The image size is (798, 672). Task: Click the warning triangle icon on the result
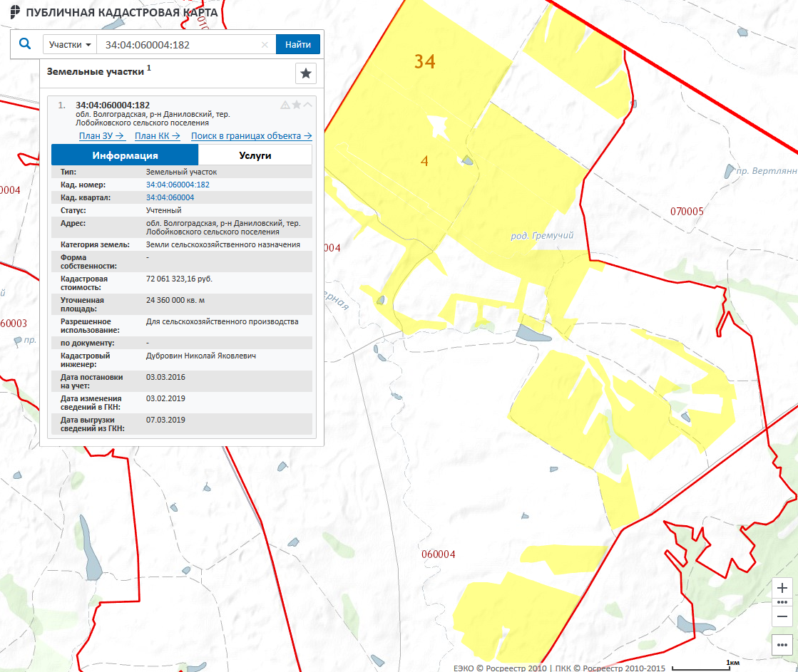(285, 105)
